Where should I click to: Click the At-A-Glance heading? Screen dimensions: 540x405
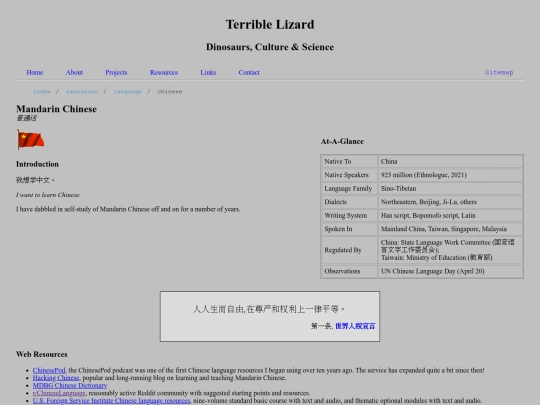coord(342,141)
